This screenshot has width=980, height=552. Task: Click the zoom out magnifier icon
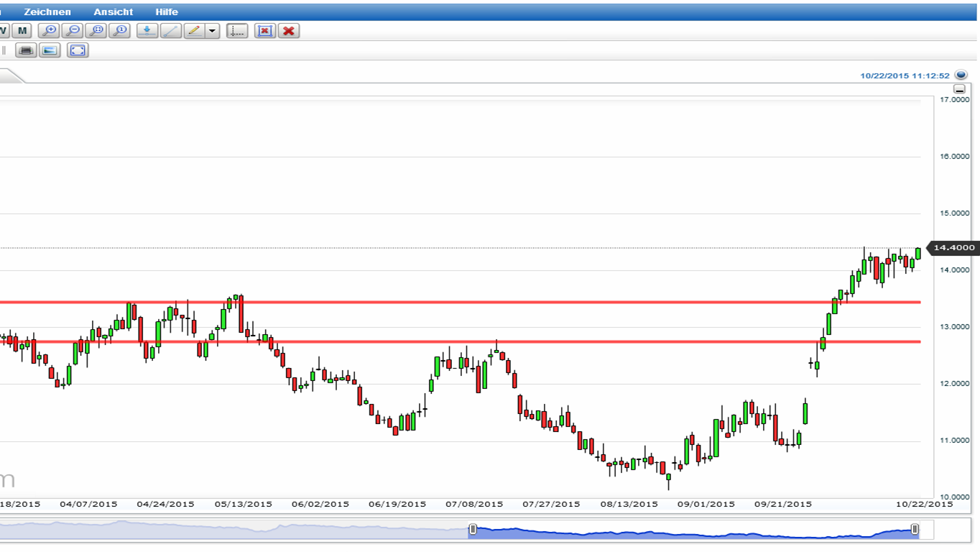point(73,30)
